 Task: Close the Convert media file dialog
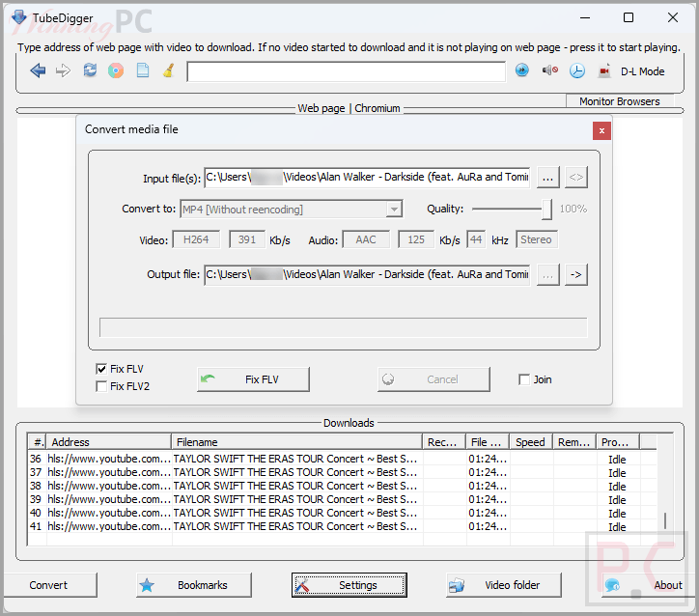click(x=601, y=130)
